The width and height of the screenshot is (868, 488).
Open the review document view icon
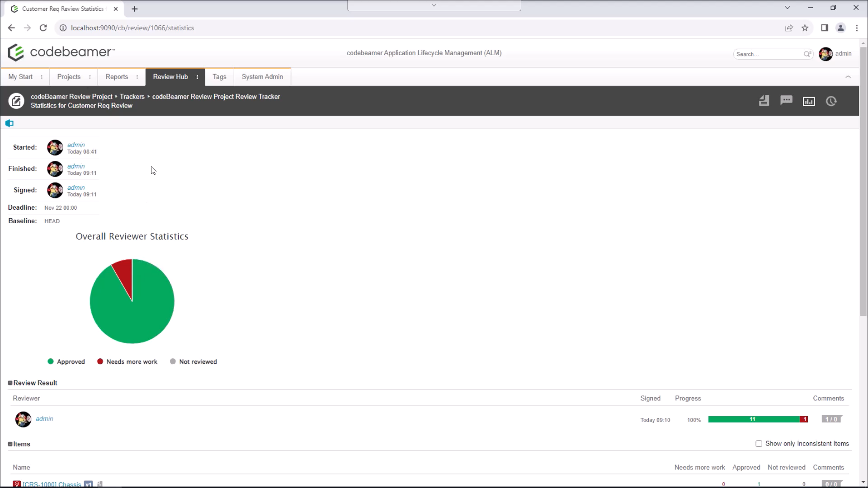(x=764, y=101)
